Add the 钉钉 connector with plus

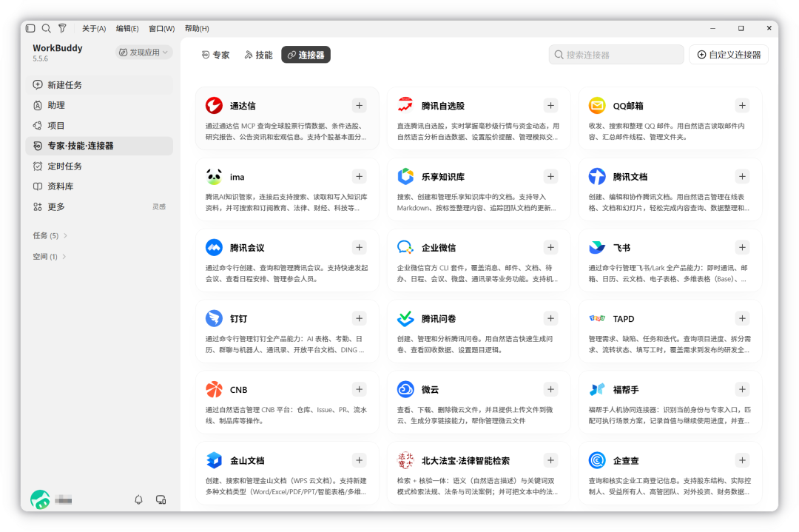(360, 318)
